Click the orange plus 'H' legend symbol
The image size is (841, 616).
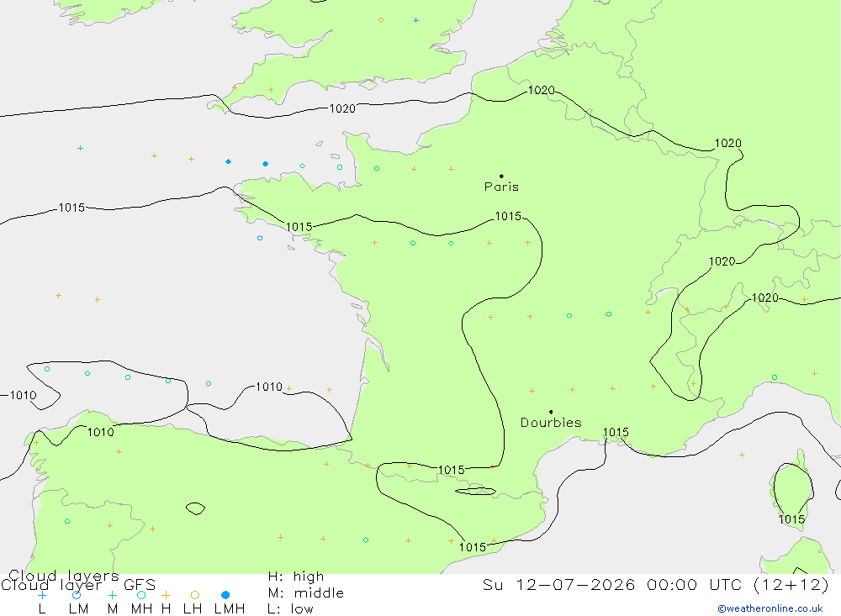(x=166, y=595)
